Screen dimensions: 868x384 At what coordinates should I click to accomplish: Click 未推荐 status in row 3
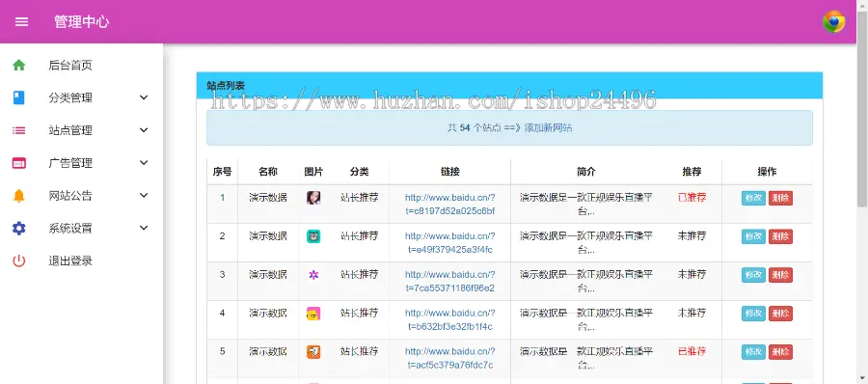(692, 274)
